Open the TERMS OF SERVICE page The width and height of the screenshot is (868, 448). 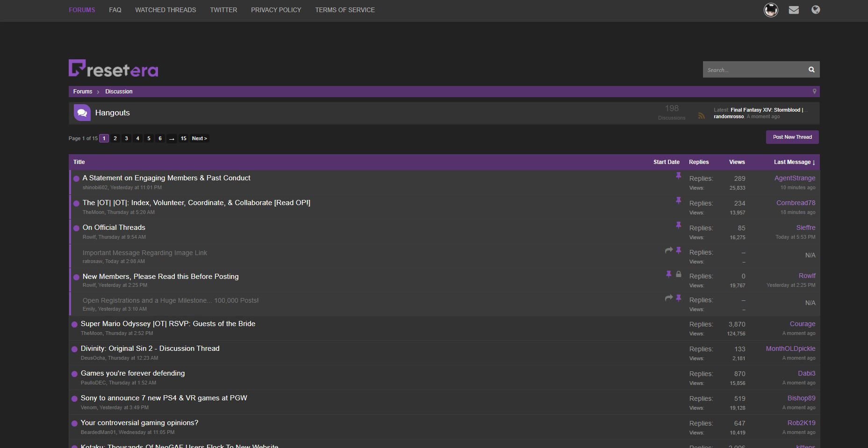point(345,10)
